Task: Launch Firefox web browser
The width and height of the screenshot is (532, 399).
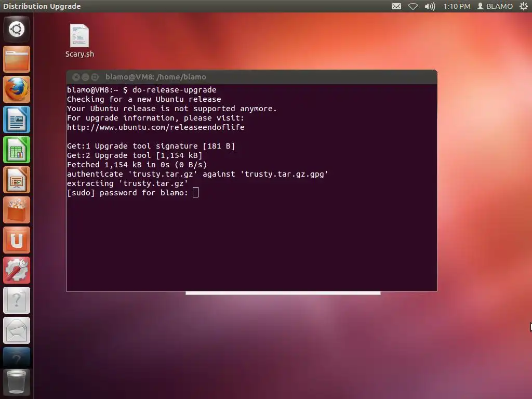Action: point(16,89)
